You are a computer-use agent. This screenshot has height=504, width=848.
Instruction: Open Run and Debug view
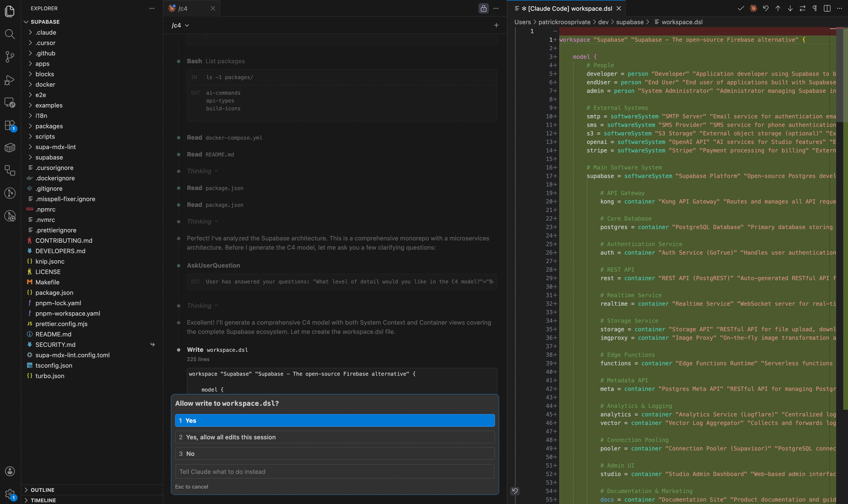coord(10,80)
